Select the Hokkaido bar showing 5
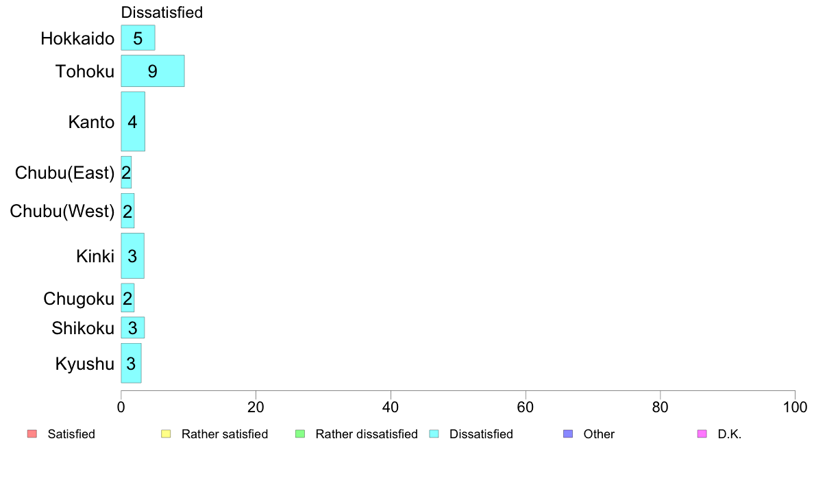814x504 pixels. [x=138, y=38]
